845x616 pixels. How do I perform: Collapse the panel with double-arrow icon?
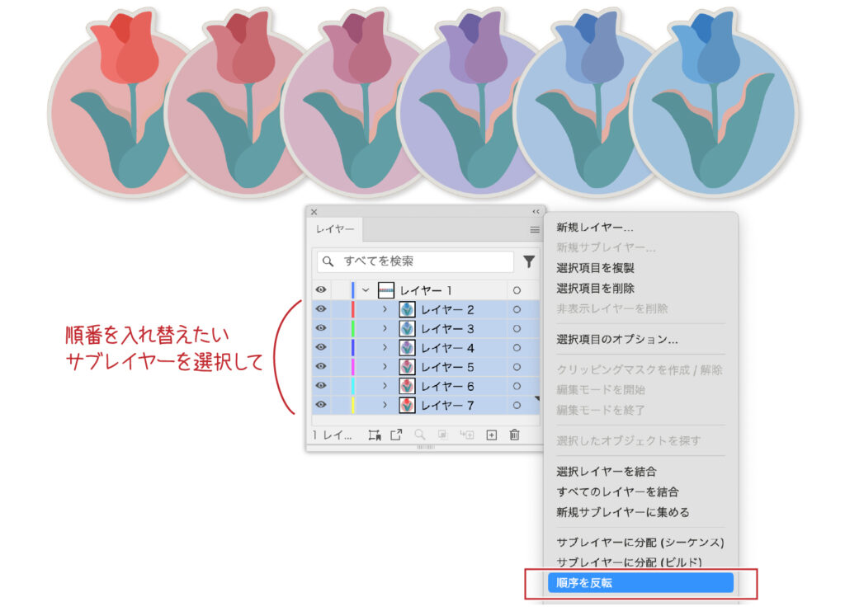tap(536, 212)
